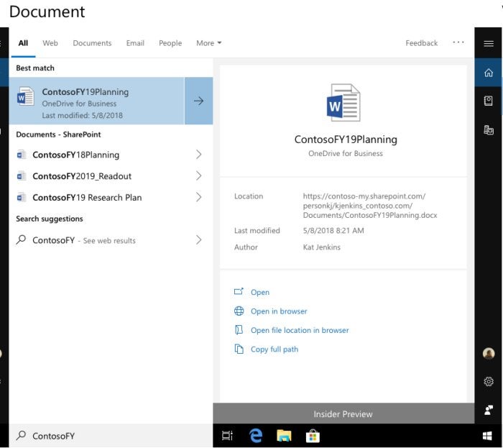503x448 pixels.
Task: Select ContosoFY18Planning result
Action: point(111,155)
